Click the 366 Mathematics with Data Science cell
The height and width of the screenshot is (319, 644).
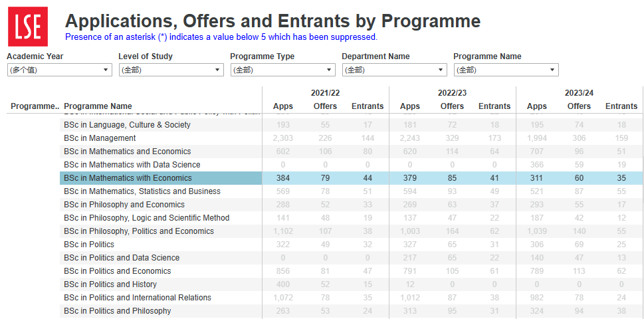[x=537, y=165]
